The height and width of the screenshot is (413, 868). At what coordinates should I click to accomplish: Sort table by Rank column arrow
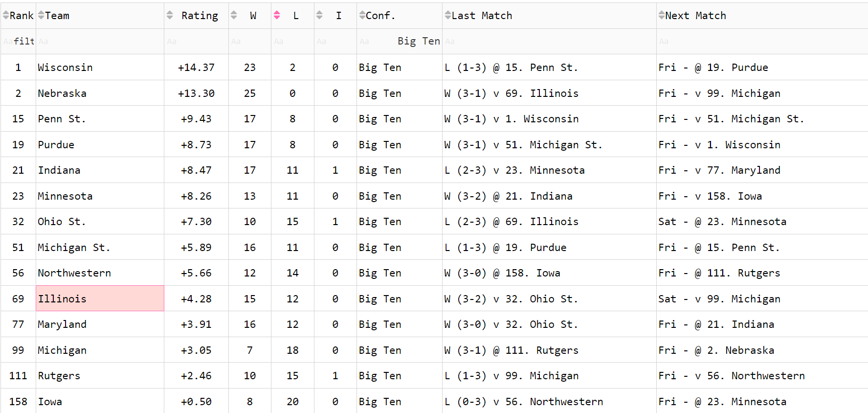6,16
